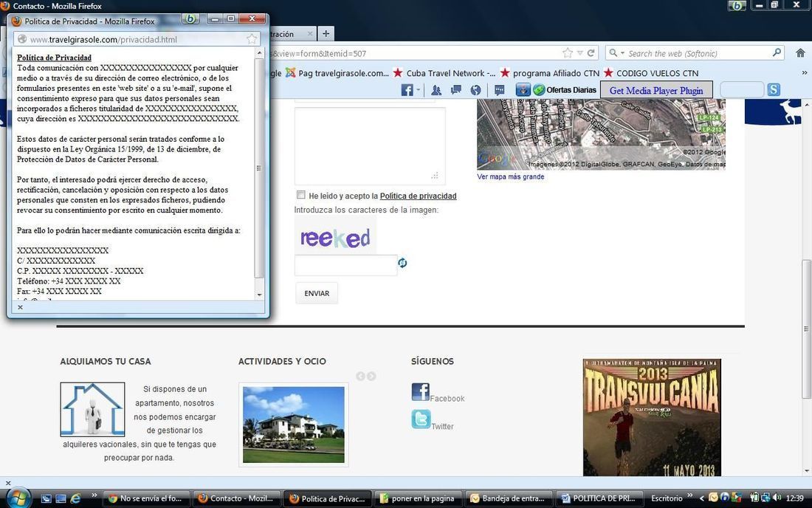Viewport: 812px width, 508px height.
Task: Launch Internet Explorer from quick launch
Action: pos(75,498)
